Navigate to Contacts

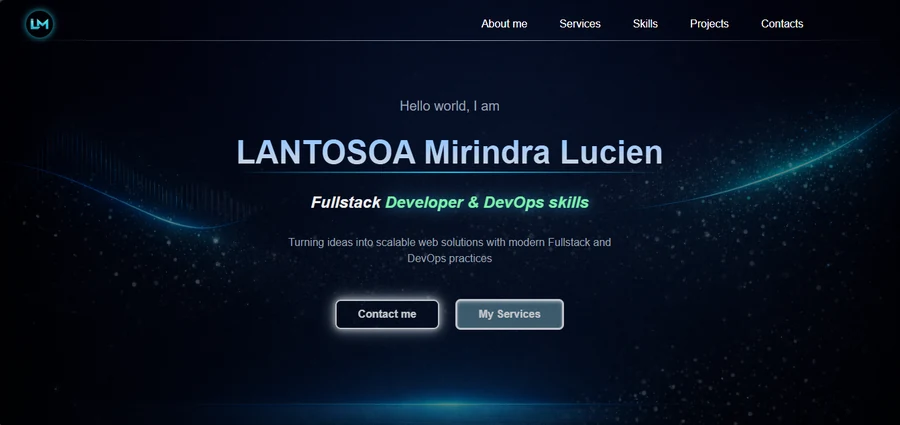coord(782,24)
